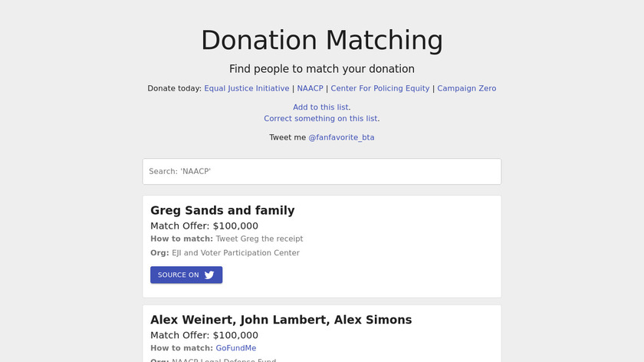This screenshot has width=644, height=362.
Task: Click Greg Sands' Match Offer $100,000 text
Action: coord(204,226)
